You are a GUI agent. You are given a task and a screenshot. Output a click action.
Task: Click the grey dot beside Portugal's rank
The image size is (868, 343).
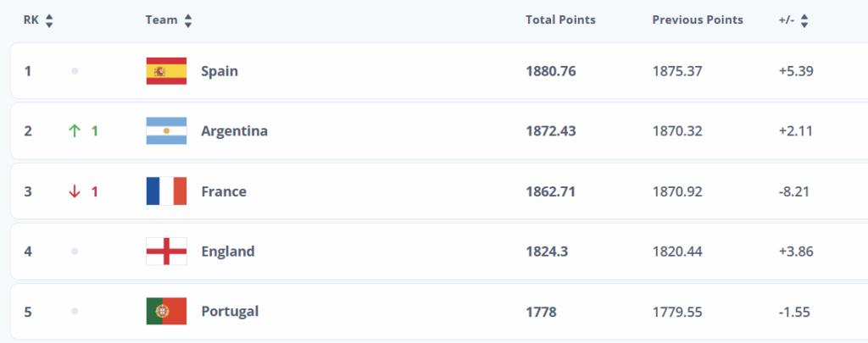pyautogui.click(x=75, y=312)
